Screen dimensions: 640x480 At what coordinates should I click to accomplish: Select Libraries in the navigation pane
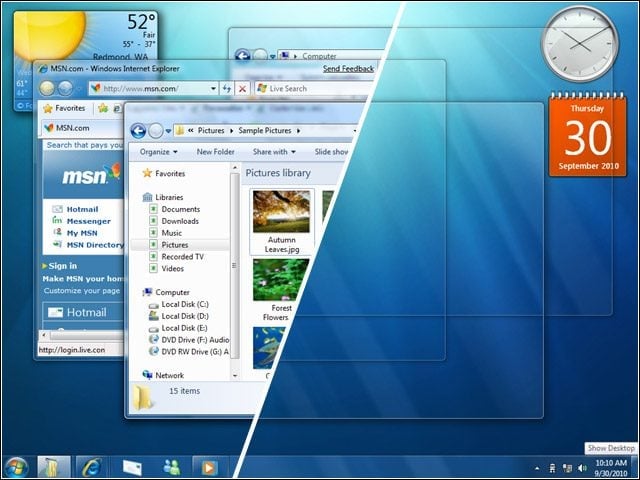[163, 197]
